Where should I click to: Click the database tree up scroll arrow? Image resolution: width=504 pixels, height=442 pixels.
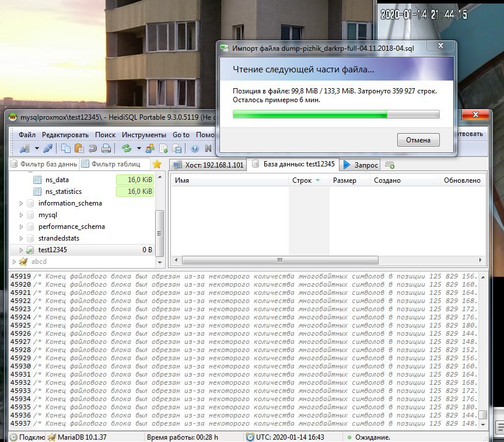[x=160, y=178]
